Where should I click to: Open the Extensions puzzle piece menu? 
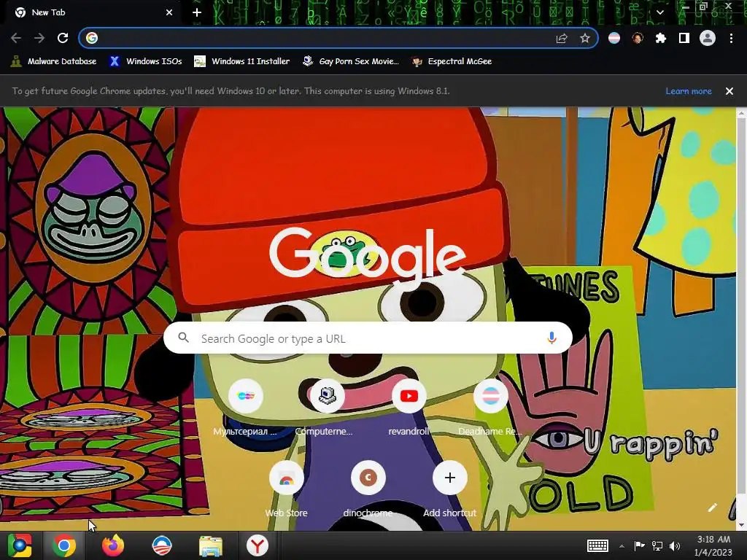coord(660,38)
